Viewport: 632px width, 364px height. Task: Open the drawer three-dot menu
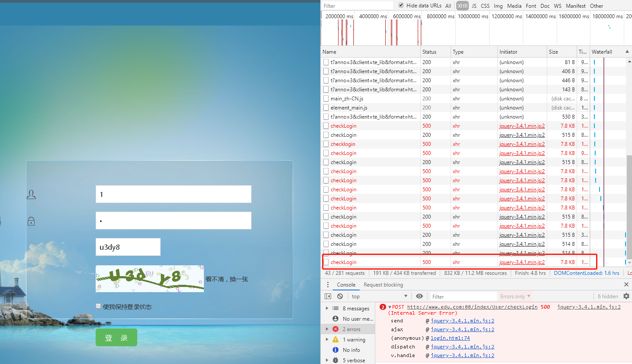tap(328, 284)
